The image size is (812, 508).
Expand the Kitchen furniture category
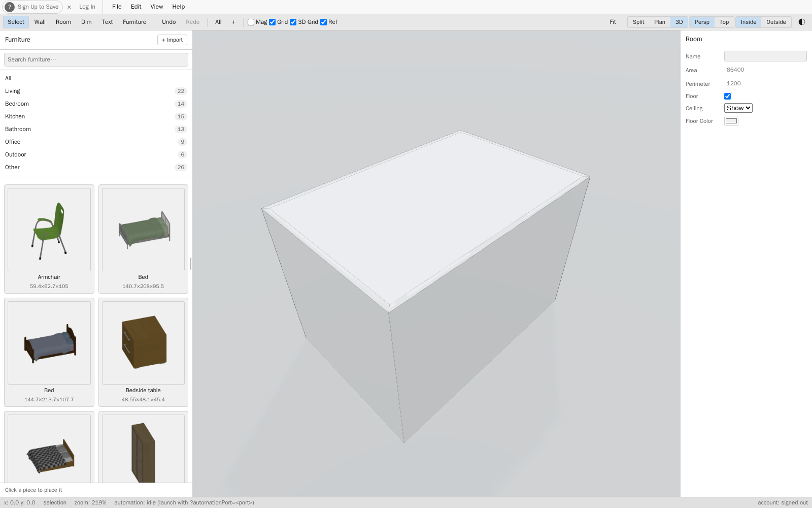click(x=96, y=116)
